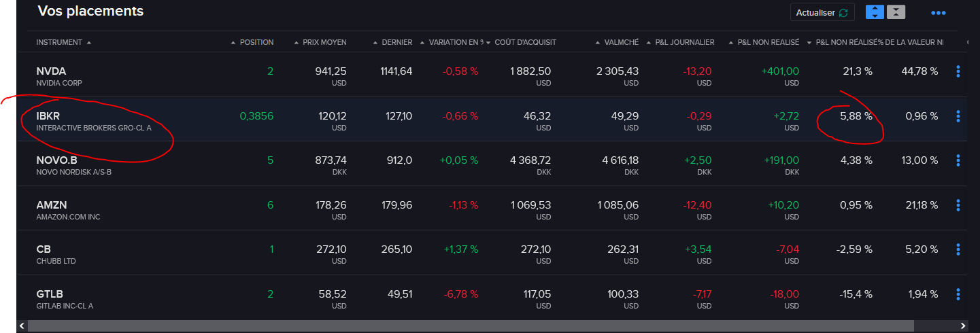Screen dimensions: 980x333
Task: Click the NVIDIA CORP company name
Action: click(59, 83)
